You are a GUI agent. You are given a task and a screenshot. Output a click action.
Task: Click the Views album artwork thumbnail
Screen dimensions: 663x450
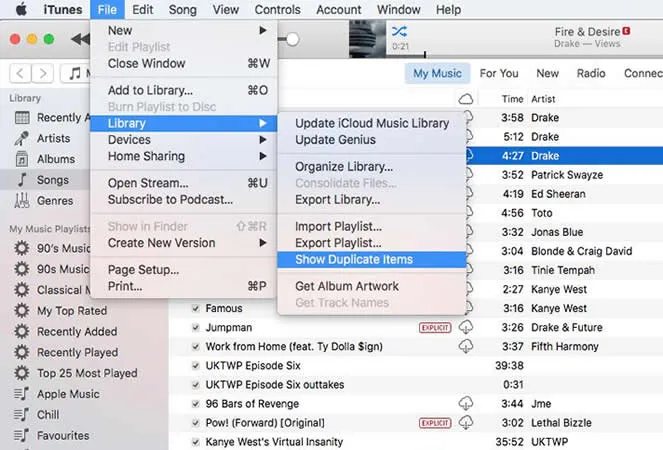coord(367,39)
